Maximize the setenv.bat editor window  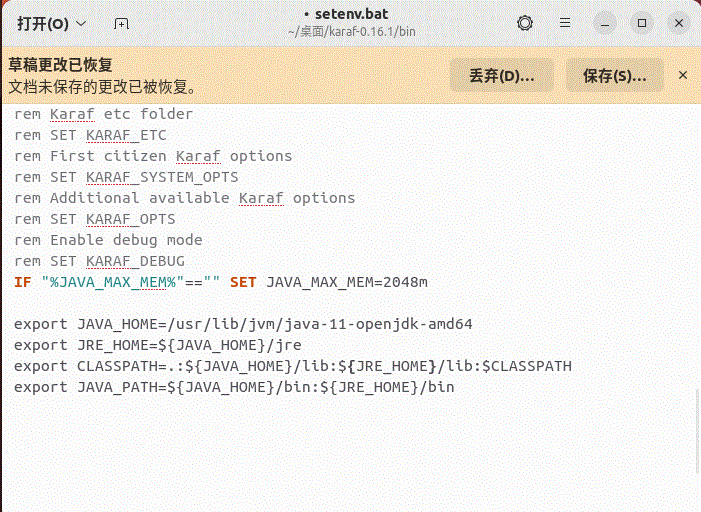point(642,23)
